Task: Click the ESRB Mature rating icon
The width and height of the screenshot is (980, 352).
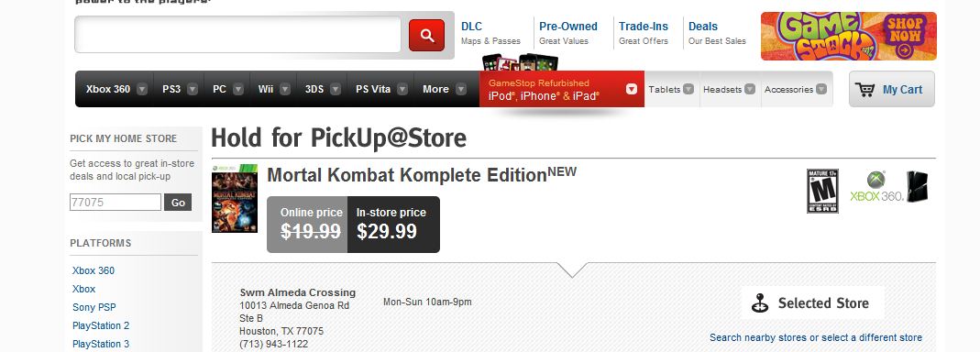Action: coord(822,191)
